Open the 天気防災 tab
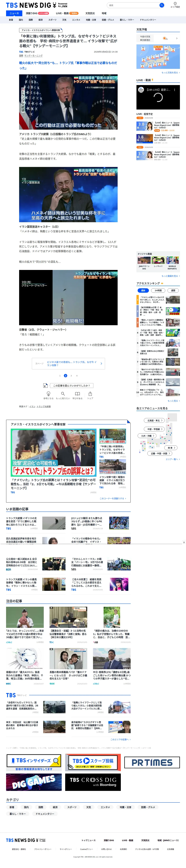The height and width of the screenshot is (868, 186). click(x=90, y=13)
